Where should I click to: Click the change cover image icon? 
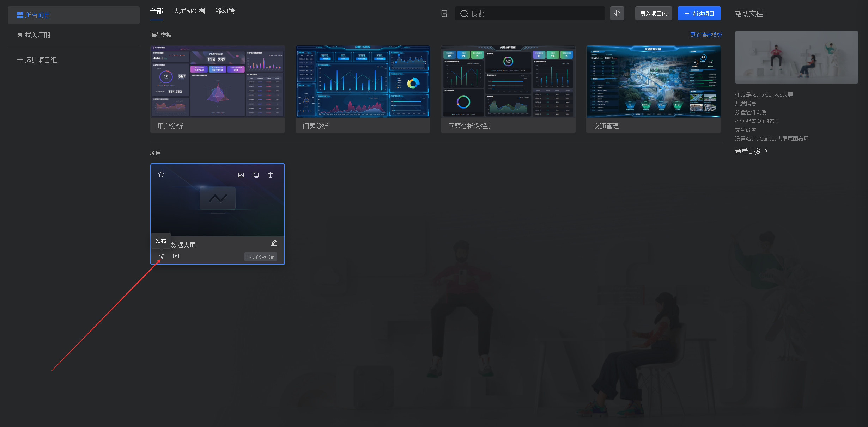241,175
